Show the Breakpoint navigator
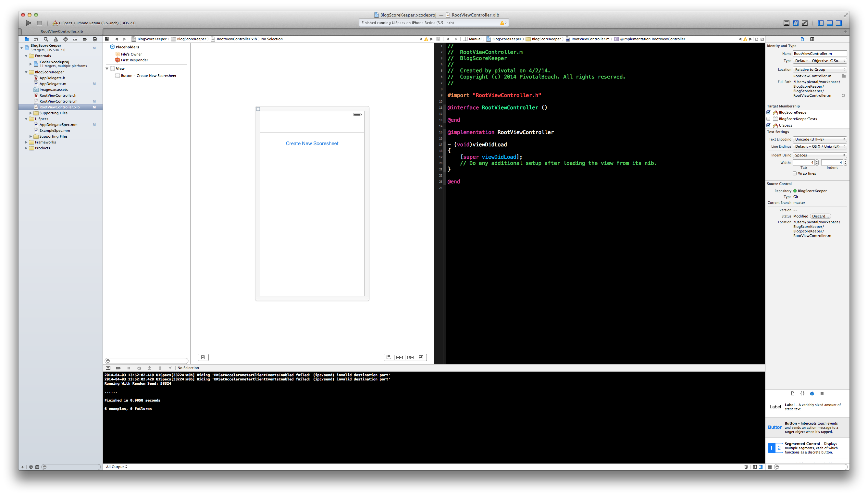Viewport: 868px width, 496px height. point(85,39)
